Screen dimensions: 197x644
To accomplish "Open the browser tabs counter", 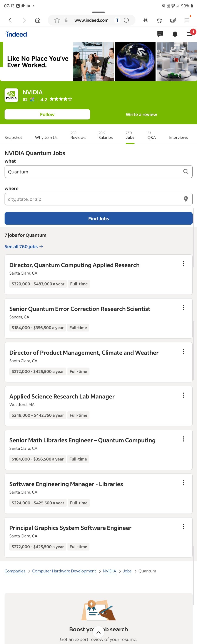I will (173, 20).
